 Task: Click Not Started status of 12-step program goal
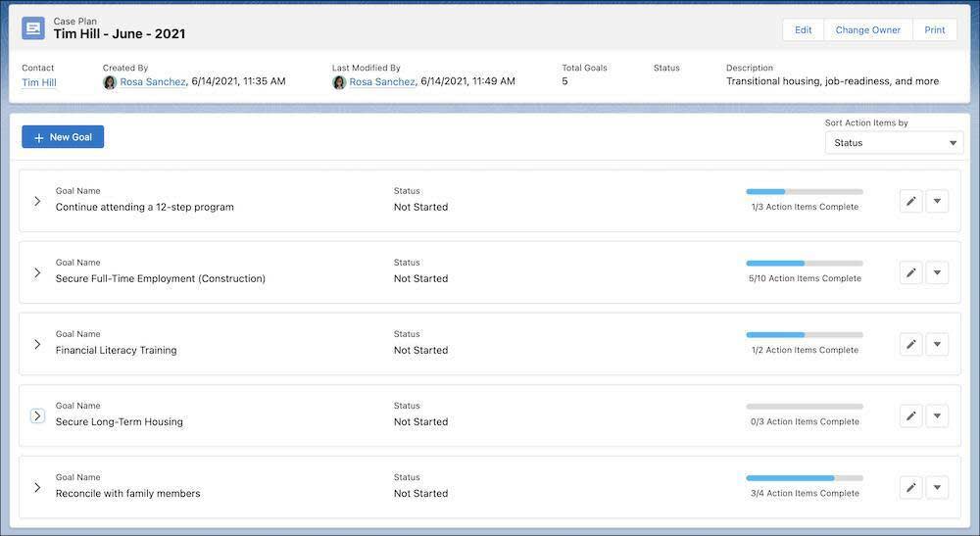click(x=420, y=207)
